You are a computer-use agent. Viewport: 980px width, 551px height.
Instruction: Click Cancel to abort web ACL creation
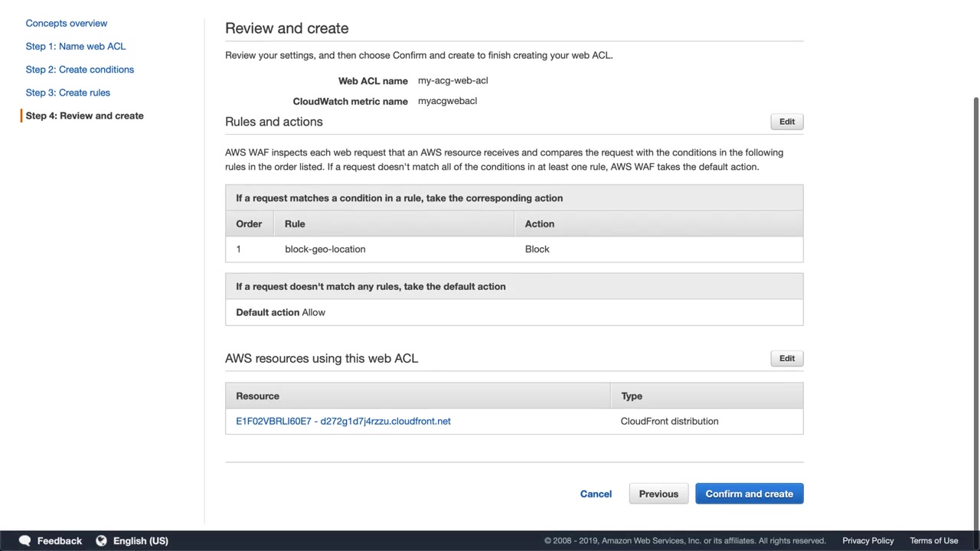click(596, 494)
